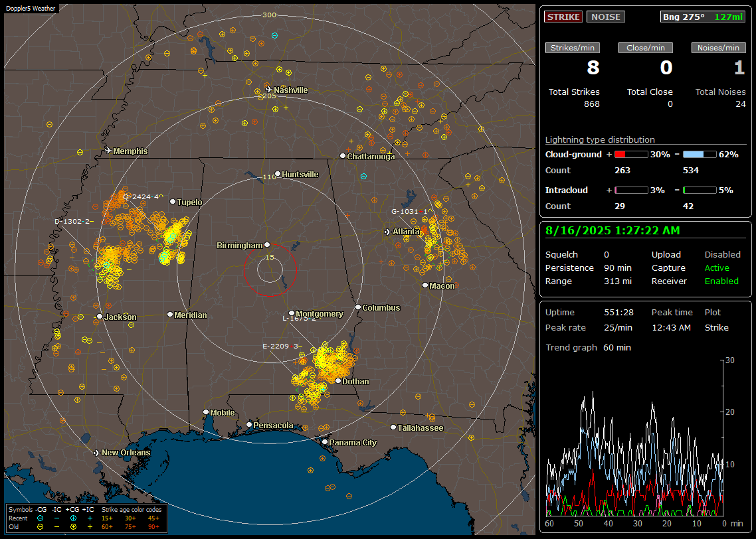Click the Lightning type distribution heading

tap(600, 139)
